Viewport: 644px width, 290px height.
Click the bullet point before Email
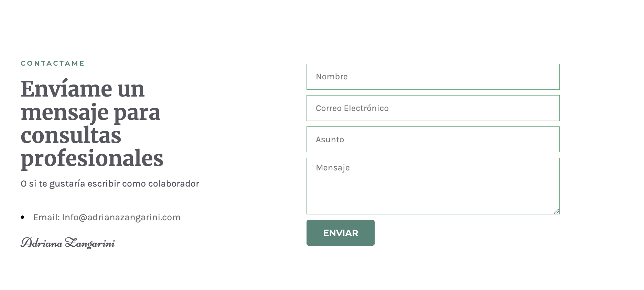(x=22, y=217)
